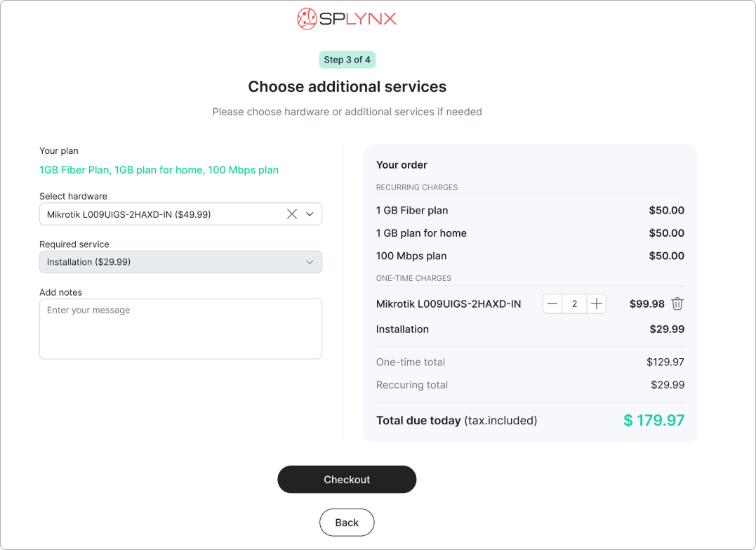Click the RECURRING CHARGES section label
The height and width of the screenshot is (550, 756).
[x=417, y=187]
